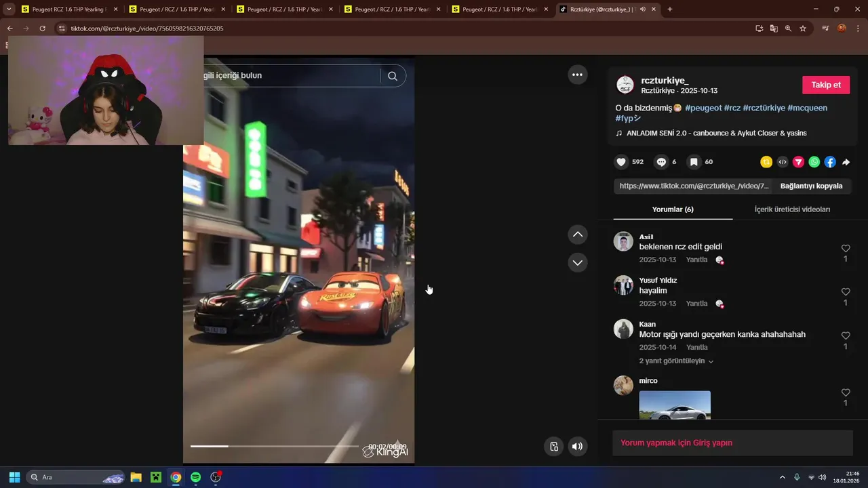Mute the TikTok tab audio icon

642,9
